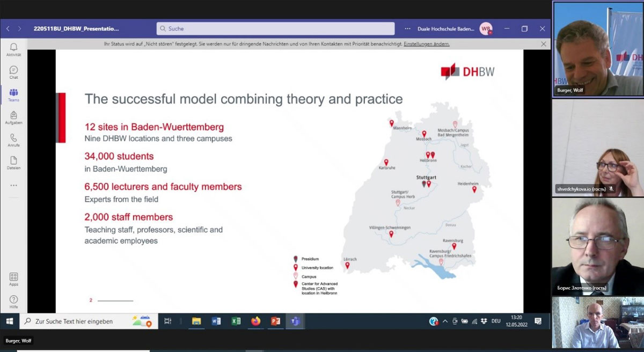644x352 pixels.
Task: Open Hilfe (help) in the Teams sidebar
Action: (13, 302)
